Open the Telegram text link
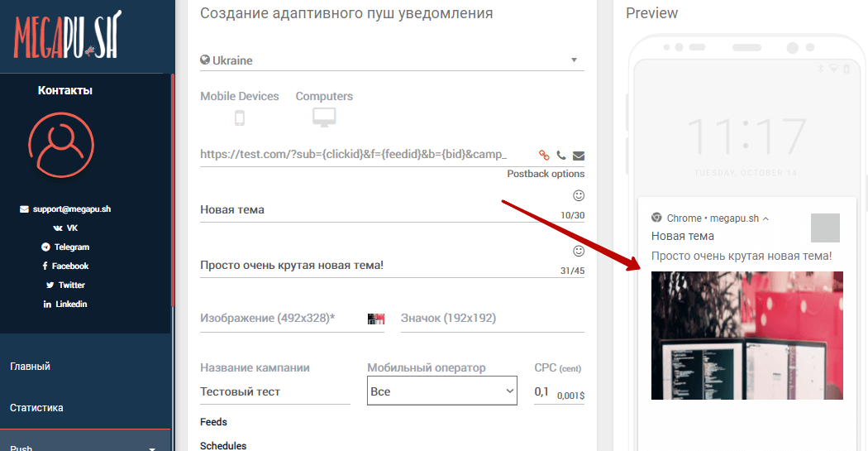Image resolution: width=868 pixels, height=451 pixels. (x=72, y=247)
